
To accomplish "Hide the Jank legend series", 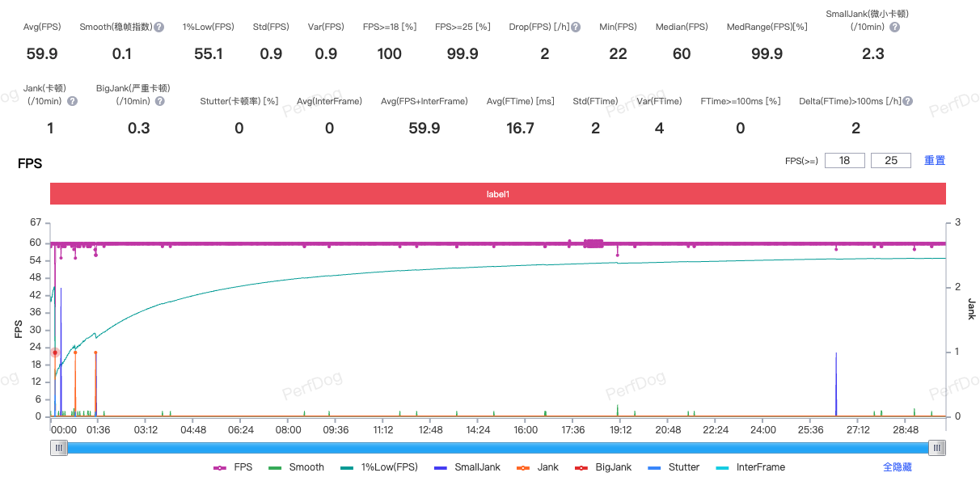I will [x=539, y=467].
